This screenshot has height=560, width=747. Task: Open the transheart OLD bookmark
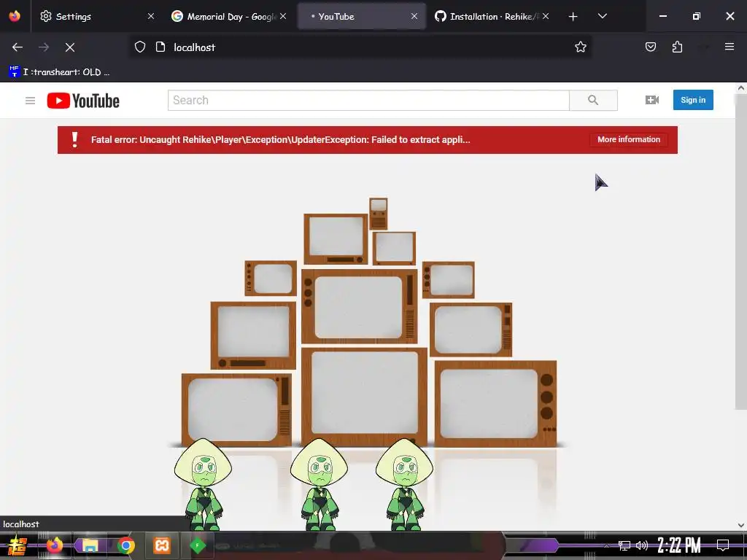point(60,72)
